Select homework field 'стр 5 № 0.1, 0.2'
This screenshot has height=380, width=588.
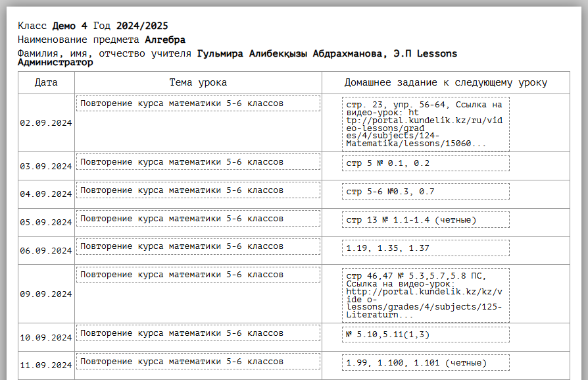pos(426,163)
